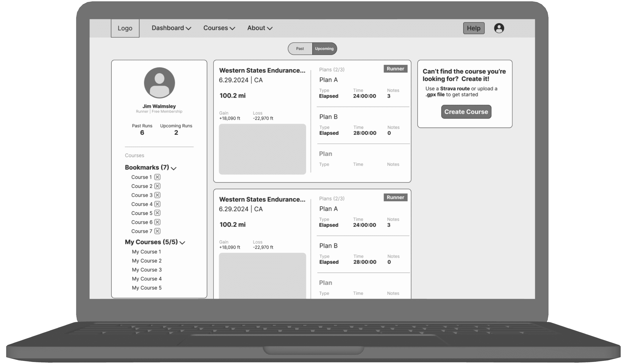628x364 pixels.
Task: Remove Course 6 bookmark with X icon
Action: tap(157, 222)
